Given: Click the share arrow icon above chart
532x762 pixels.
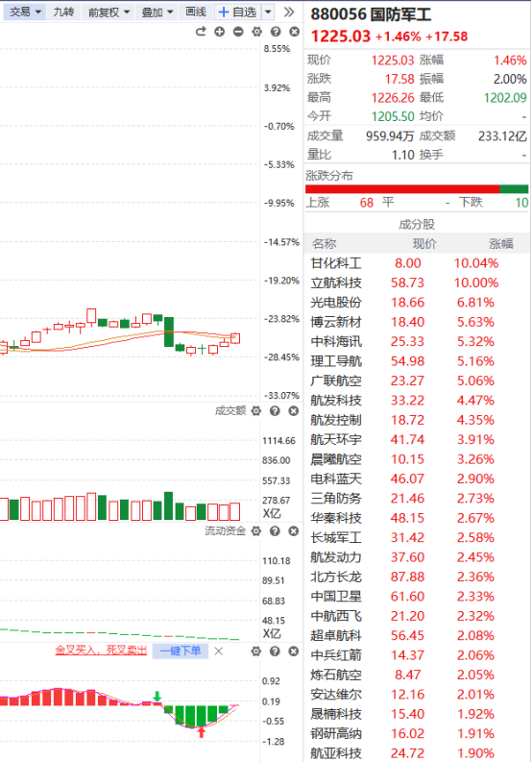Looking at the screenshot, I should (x=201, y=32).
